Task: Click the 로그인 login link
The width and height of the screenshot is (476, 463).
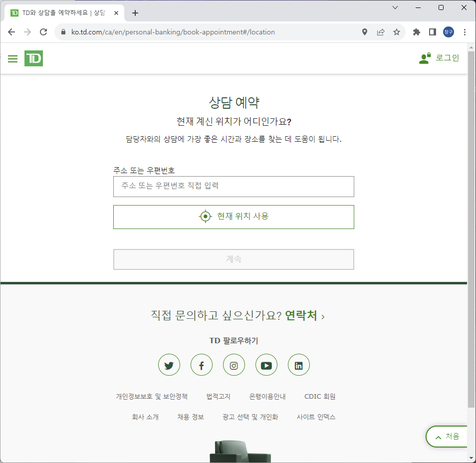Action: tap(447, 58)
